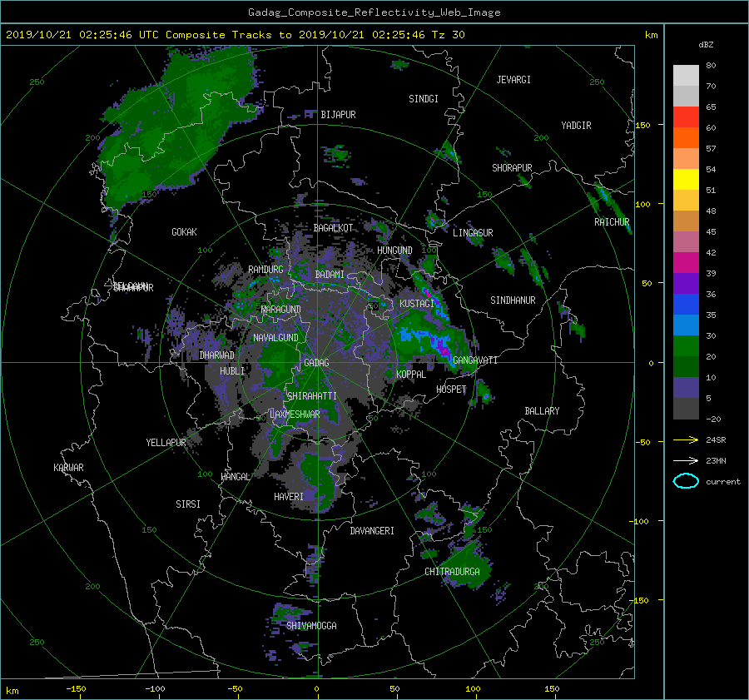Select the SINDHANUR label

click(x=513, y=300)
